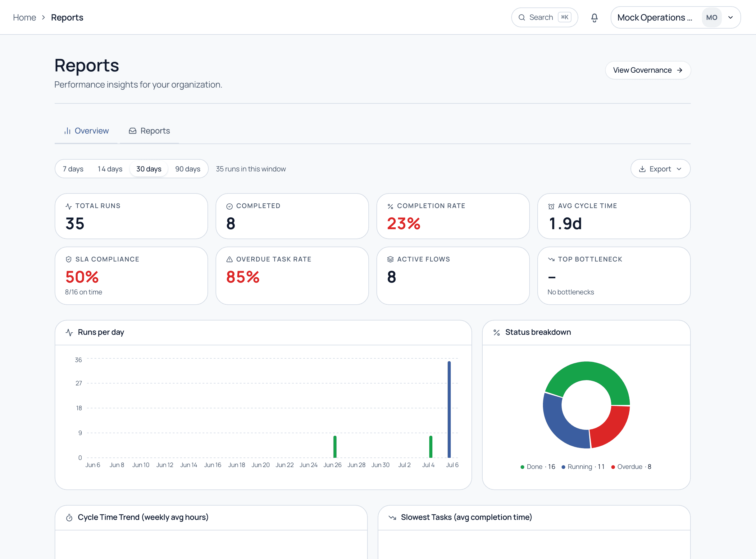756x559 pixels.
Task: Click the search magnifier icon
Action: [x=522, y=18]
